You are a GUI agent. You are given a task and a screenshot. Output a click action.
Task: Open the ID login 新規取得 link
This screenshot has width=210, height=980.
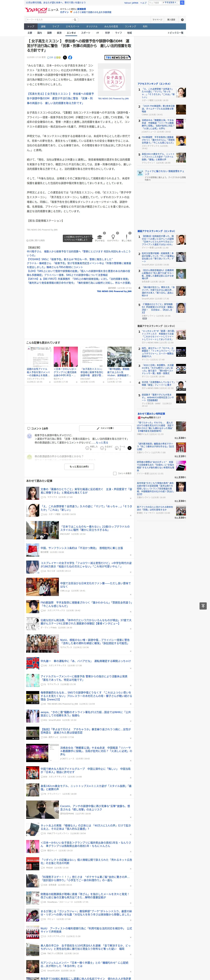[82, 9]
